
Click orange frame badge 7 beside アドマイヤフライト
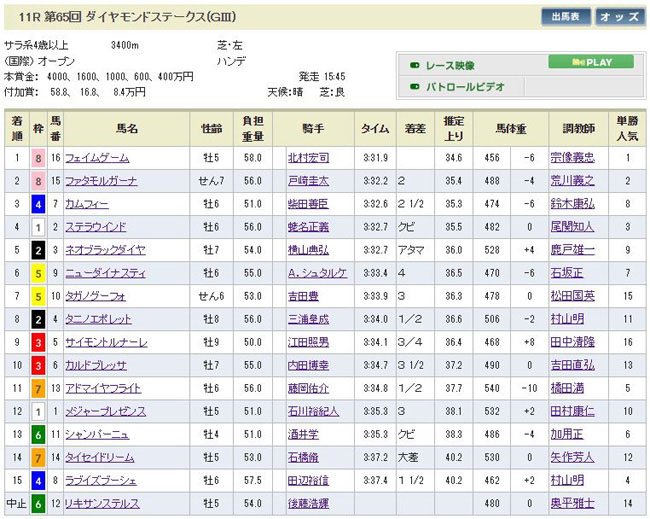39,388
